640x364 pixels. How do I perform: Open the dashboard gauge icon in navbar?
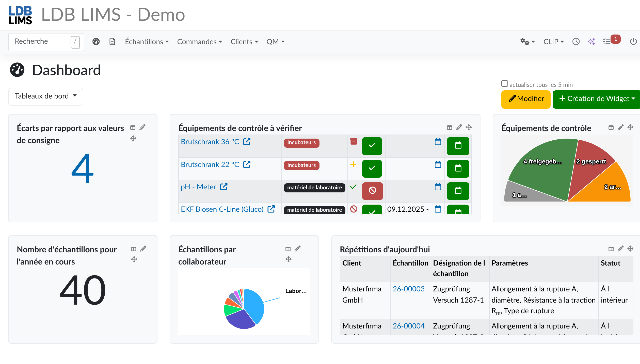[96, 42]
